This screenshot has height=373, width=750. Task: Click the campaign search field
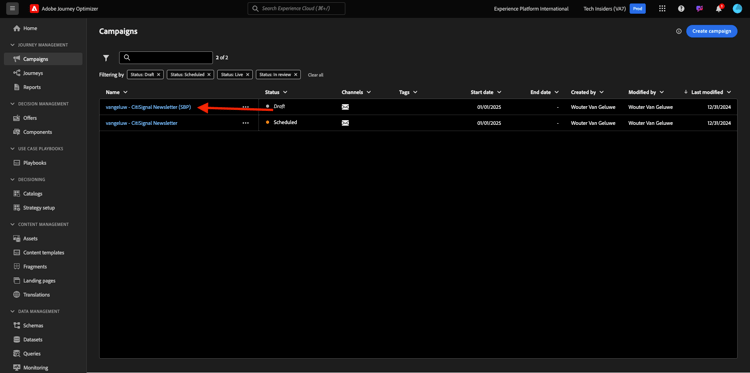(165, 57)
